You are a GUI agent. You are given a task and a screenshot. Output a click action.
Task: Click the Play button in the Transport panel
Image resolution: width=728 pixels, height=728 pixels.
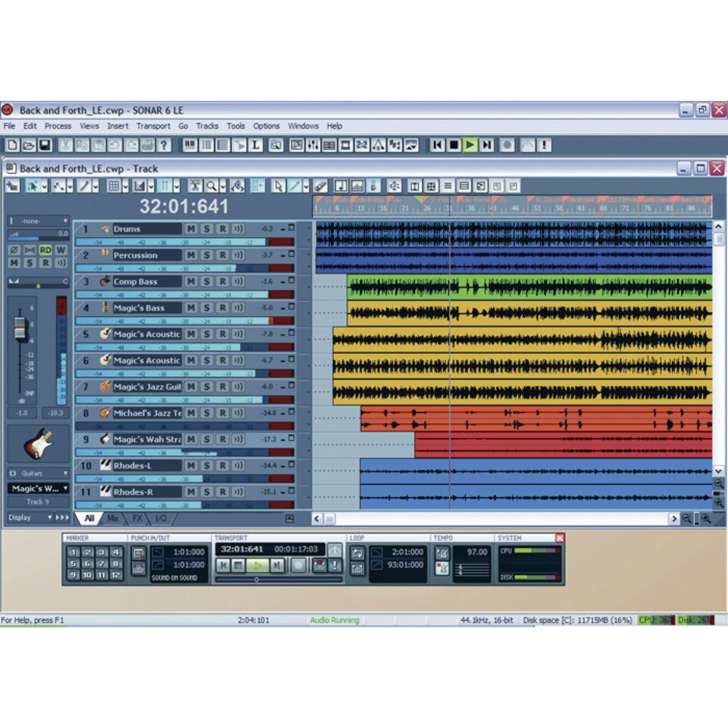(258, 566)
